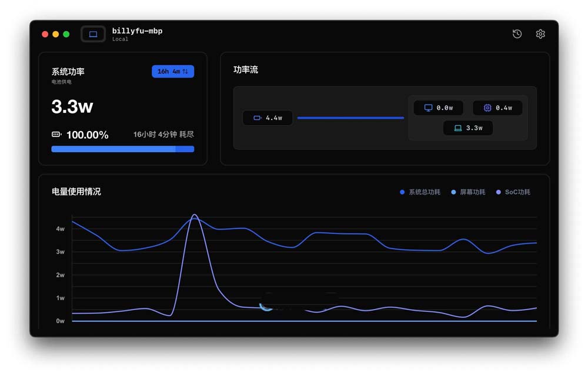Click the laptop 3.3w system power chip
The width and height of the screenshot is (588, 376).
[468, 127]
